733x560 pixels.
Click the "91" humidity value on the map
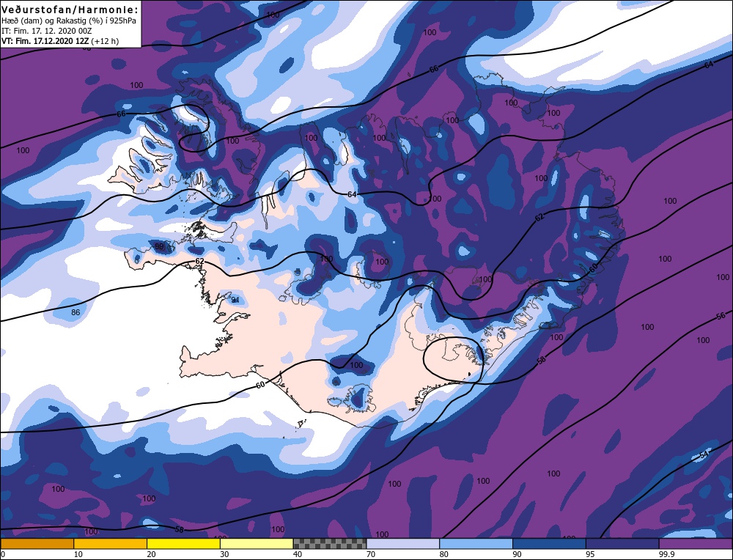point(235,300)
